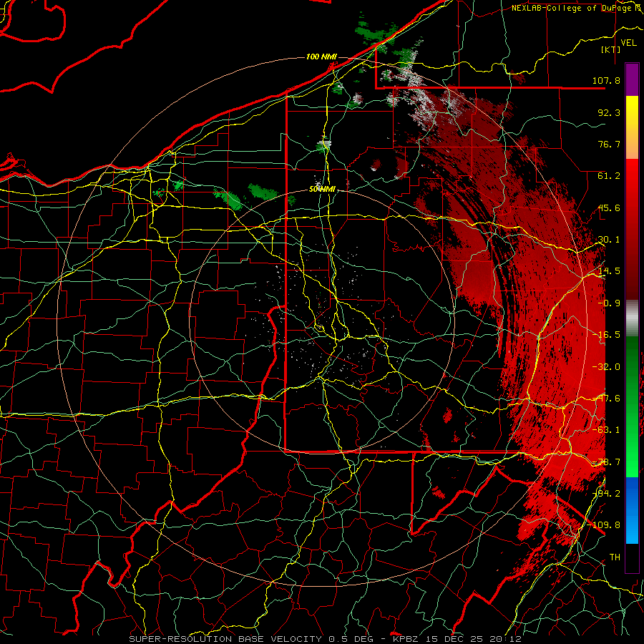Click the 50 NMI range ring label

[323, 190]
